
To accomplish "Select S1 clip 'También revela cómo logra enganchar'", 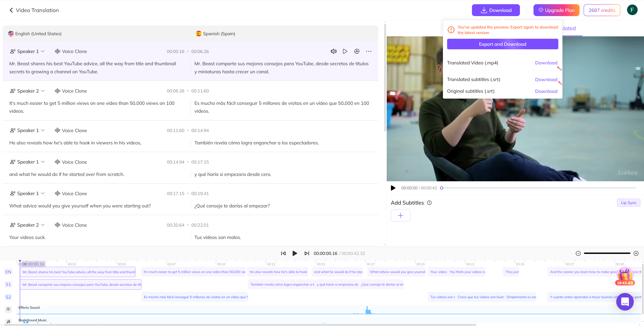I will pyautogui.click(x=281, y=285).
